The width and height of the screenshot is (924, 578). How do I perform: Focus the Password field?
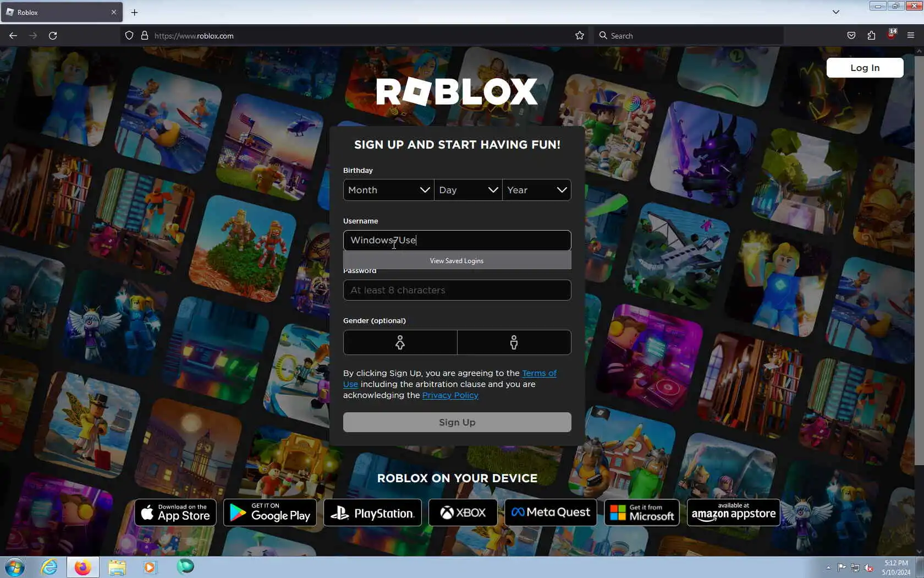pos(457,290)
